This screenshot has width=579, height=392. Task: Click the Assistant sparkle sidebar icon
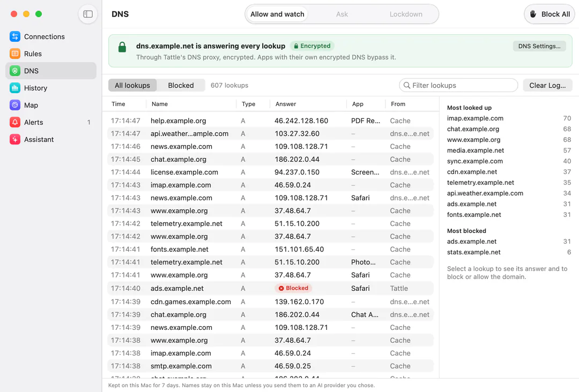(15, 139)
